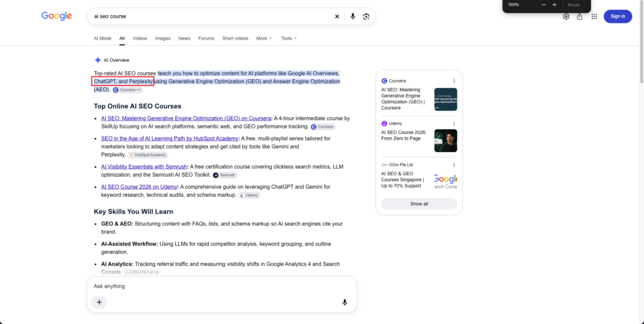Click the AI-Assisted Workflow: bold label

coord(130,244)
